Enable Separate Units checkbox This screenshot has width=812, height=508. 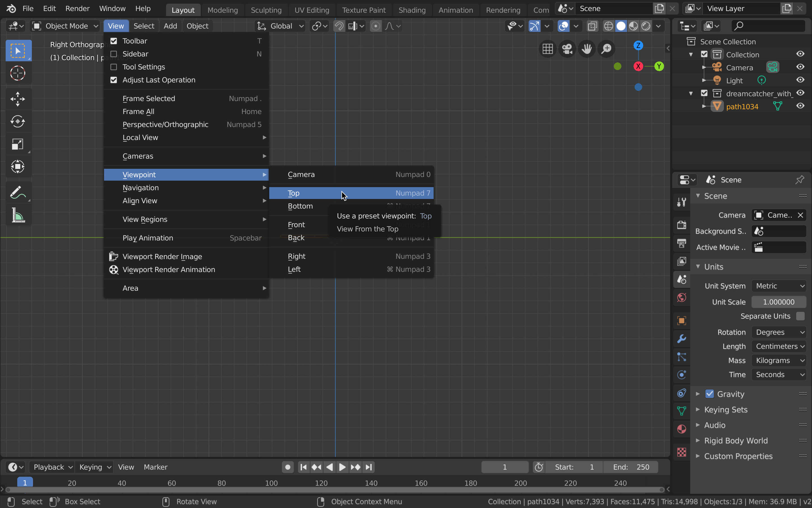tap(800, 316)
